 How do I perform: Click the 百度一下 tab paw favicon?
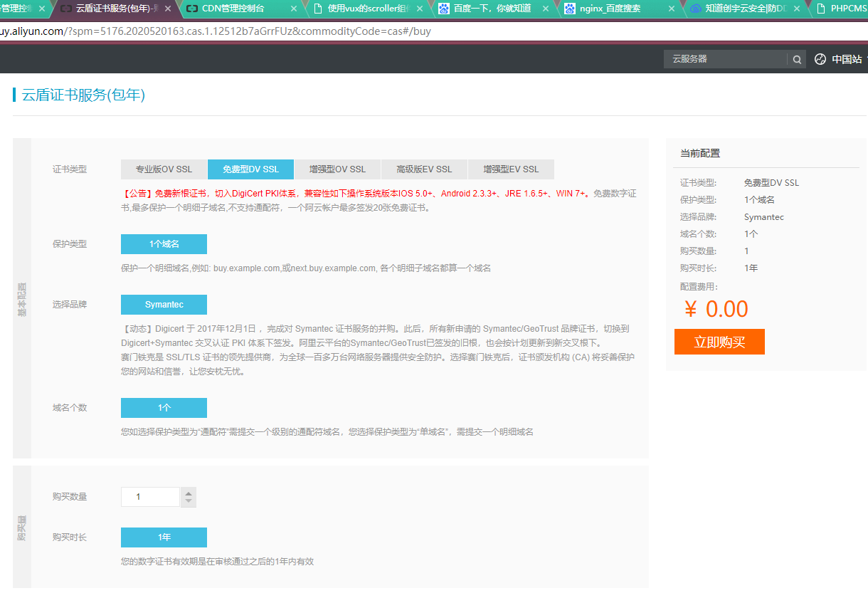coord(444,9)
